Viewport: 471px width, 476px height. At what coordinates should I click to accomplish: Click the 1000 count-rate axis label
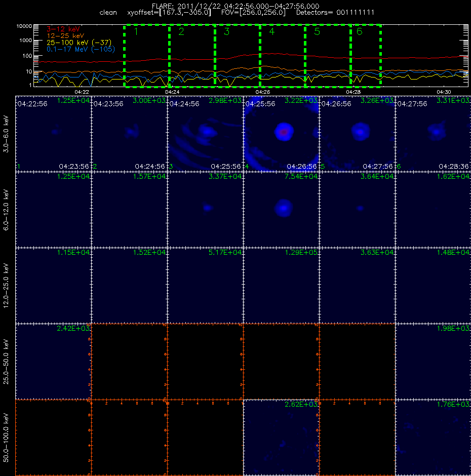pyautogui.click(x=25, y=41)
